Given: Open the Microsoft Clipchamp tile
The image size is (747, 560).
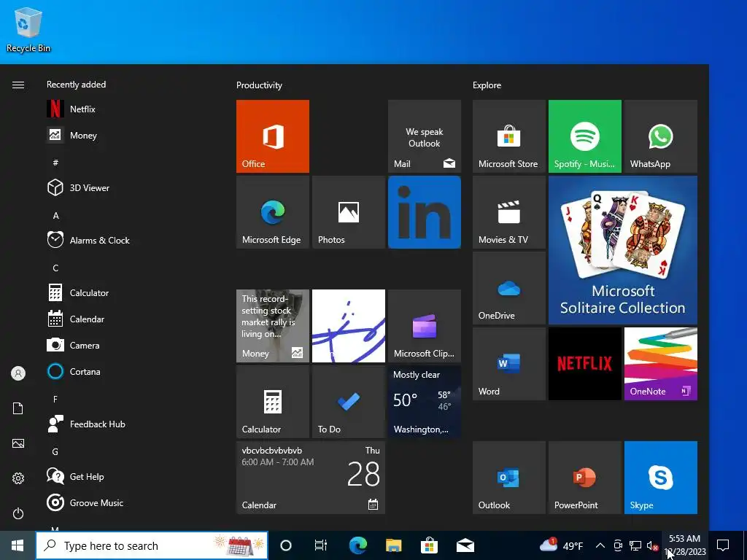Looking at the screenshot, I should (x=425, y=326).
